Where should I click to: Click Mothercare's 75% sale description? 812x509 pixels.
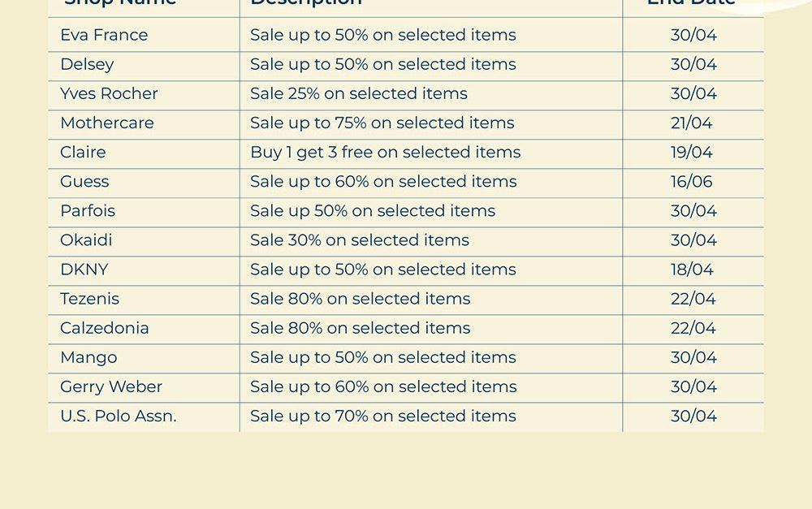[382, 123]
